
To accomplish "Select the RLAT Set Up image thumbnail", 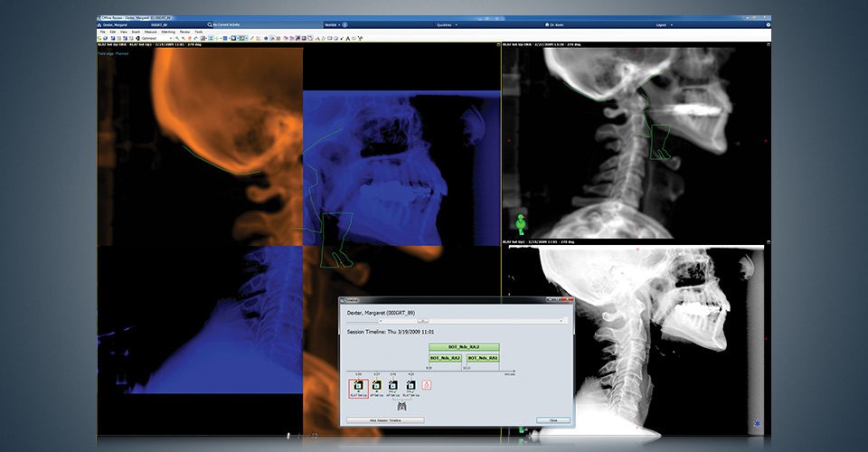I will (x=358, y=386).
